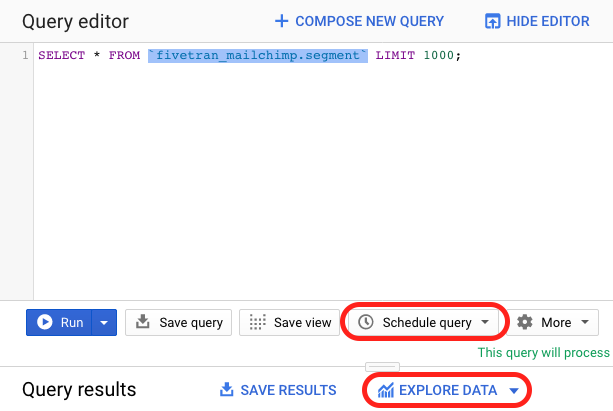Expand the More options dropdown arrow
613x411 pixels.
[x=585, y=322]
